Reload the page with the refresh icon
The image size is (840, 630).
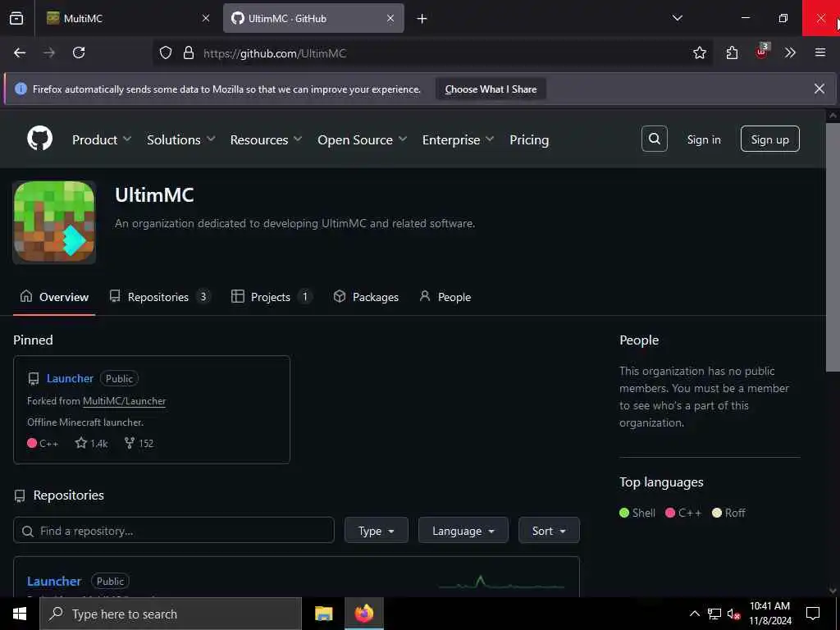[79, 52]
